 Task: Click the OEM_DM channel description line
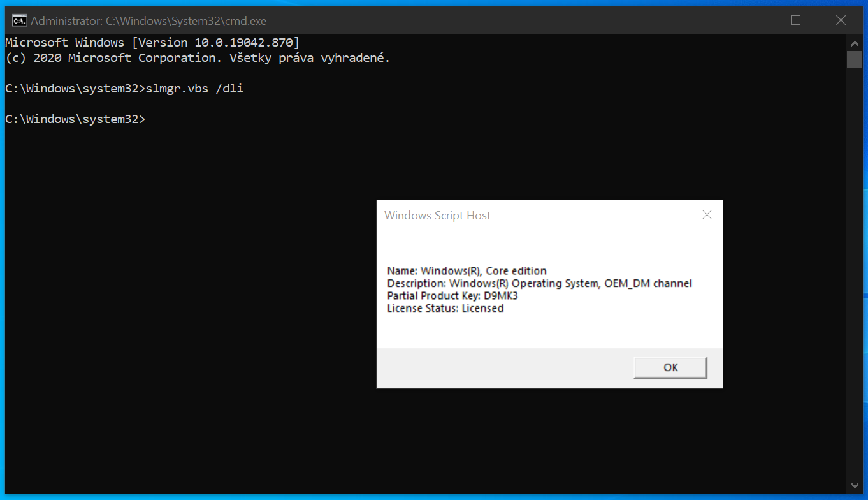[x=539, y=283]
